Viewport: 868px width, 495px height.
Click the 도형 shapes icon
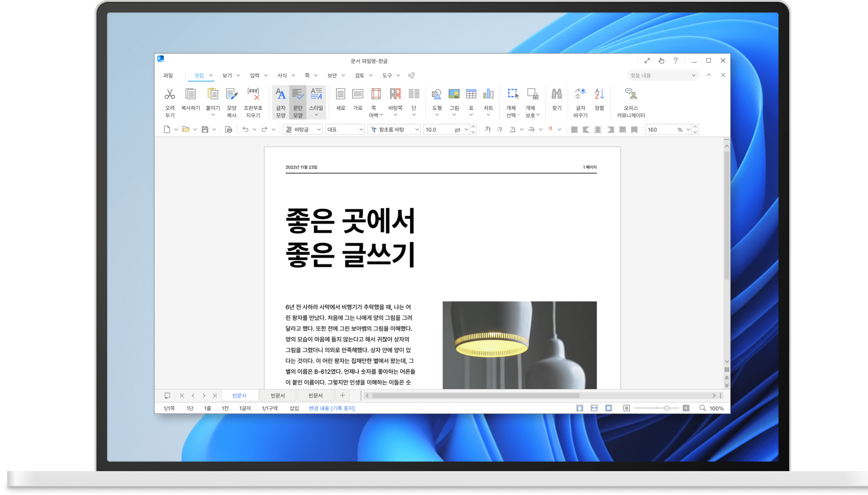click(437, 94)
